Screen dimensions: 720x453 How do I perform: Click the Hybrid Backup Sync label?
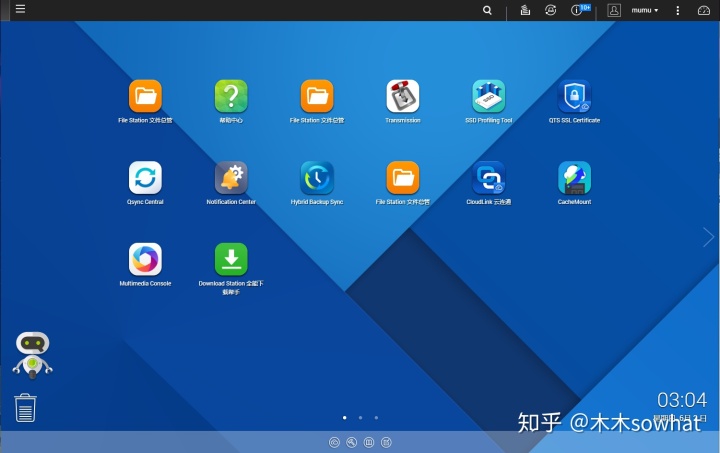[317, 202]
